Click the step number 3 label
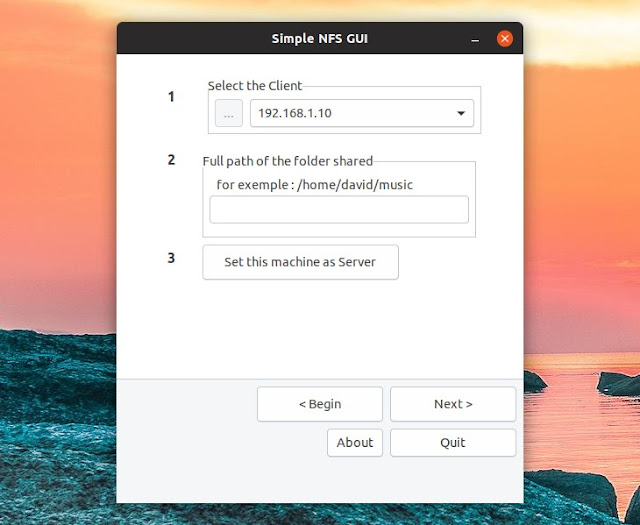This screenshot has height=525, width=640. [x=171, y=258]
